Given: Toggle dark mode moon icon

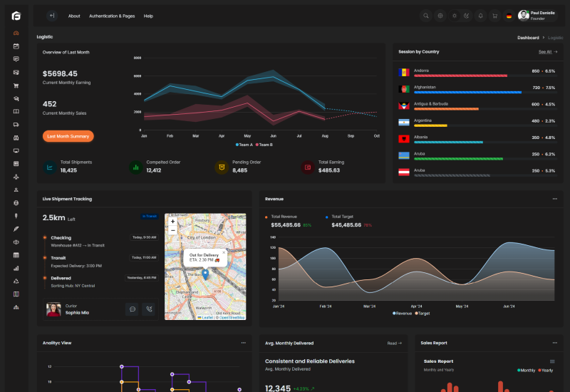Looking at the screenshot, I should 467,16.
